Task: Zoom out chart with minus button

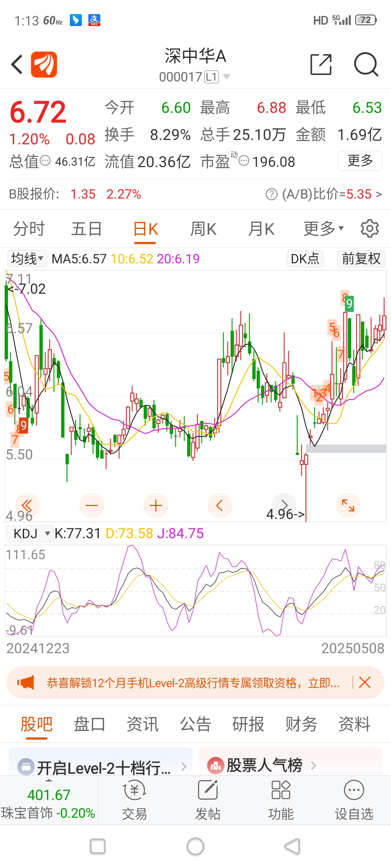Action: pos(92,505)
